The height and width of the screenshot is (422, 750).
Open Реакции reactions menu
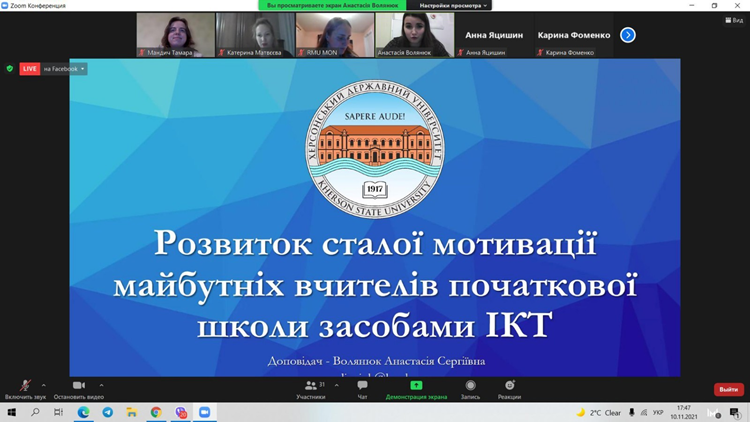coord(509,389)
